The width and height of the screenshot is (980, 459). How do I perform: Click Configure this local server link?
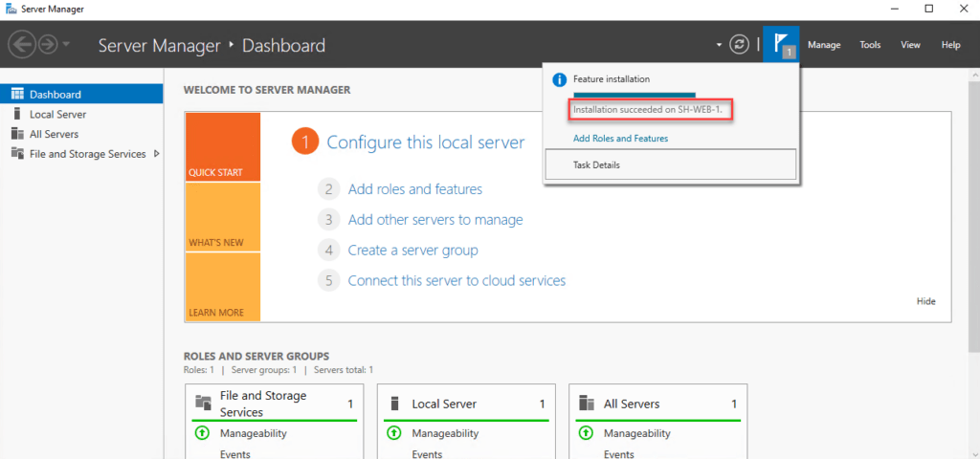tap(426, 142)
